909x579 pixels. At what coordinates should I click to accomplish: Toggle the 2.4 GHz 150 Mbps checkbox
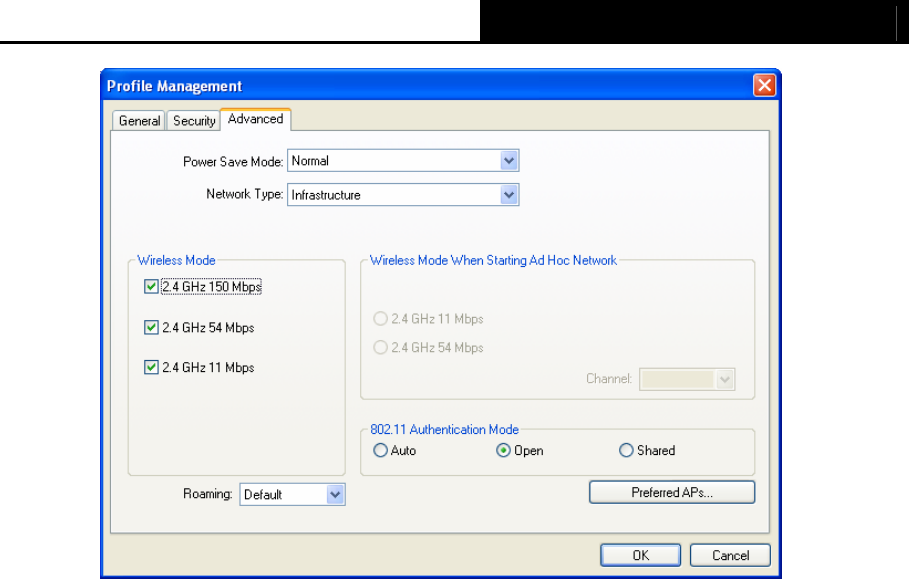point(151,286)
